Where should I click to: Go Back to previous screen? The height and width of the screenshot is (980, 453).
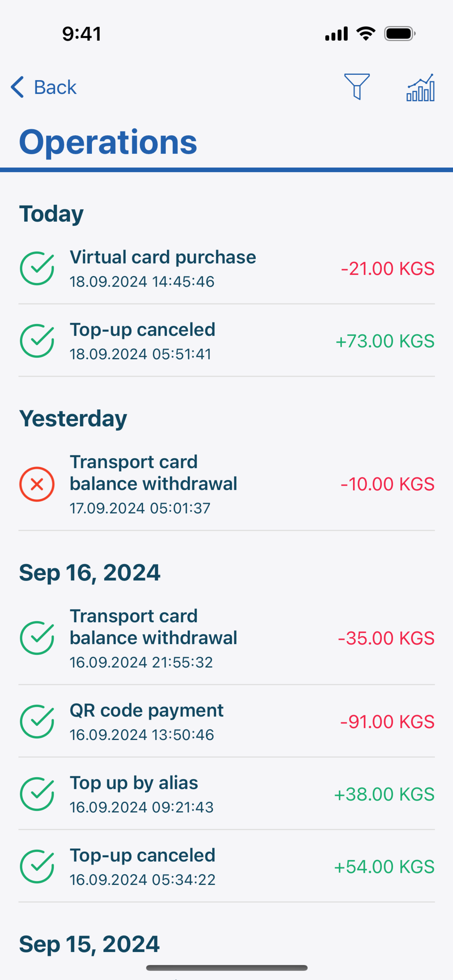pyautogui.click(x=43, y=87)
